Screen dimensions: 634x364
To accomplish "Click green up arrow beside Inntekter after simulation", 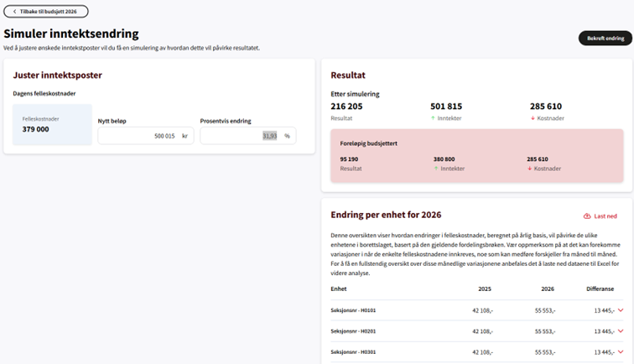I will [x=434, y=118].
